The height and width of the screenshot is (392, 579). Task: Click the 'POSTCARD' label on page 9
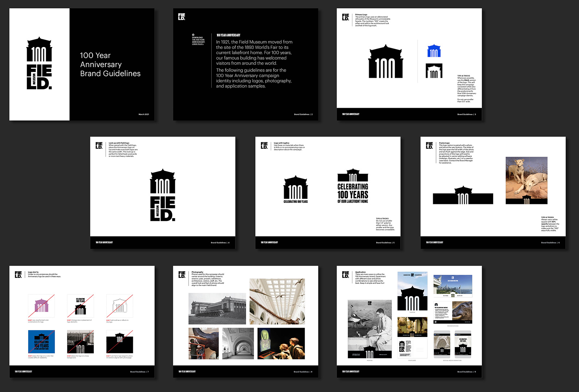tap(412, 361)
